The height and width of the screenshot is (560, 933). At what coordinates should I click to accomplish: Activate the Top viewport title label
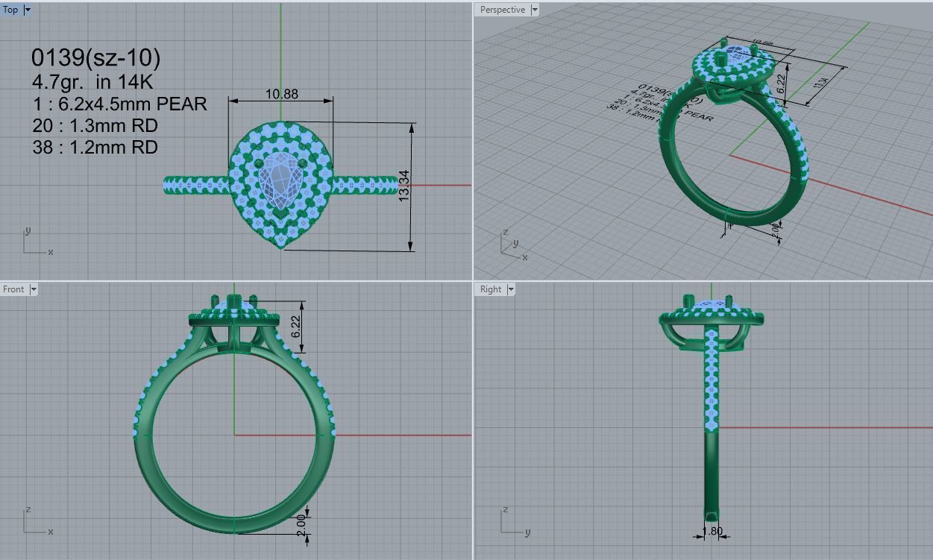(11, 10)
